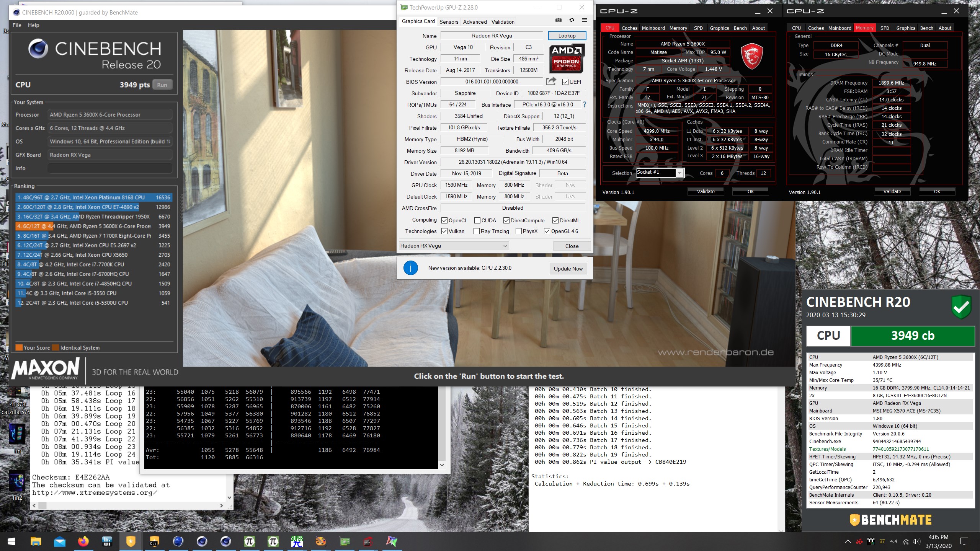
Task: Open SPD tab in right CPU-Z window
Action: tap(885, 28)
